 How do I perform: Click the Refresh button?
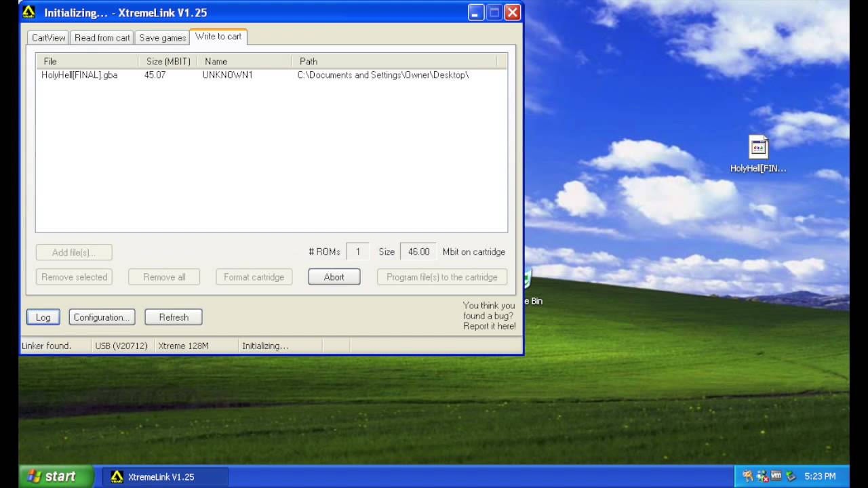pos(174,317)
